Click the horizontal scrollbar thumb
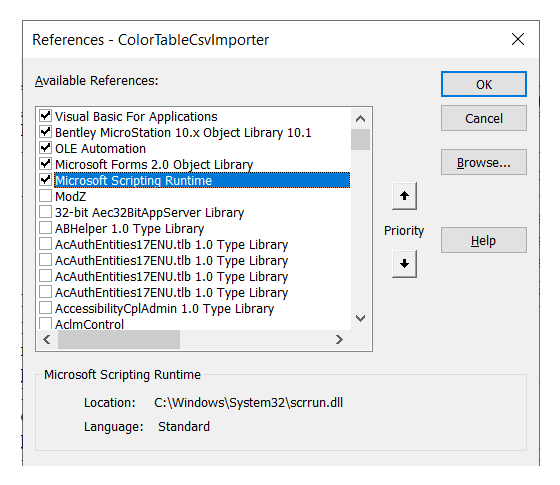Viewport: 560px width, 485px height. (x=119, y=339)
